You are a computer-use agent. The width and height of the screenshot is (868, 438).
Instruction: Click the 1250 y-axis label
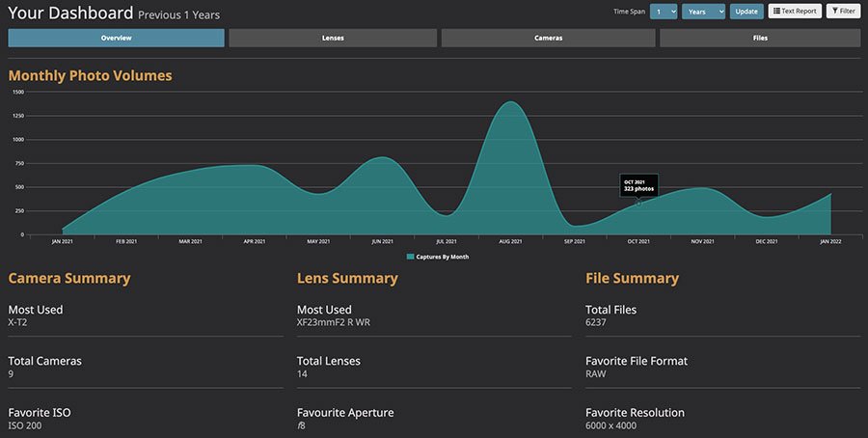pos(18,116)
